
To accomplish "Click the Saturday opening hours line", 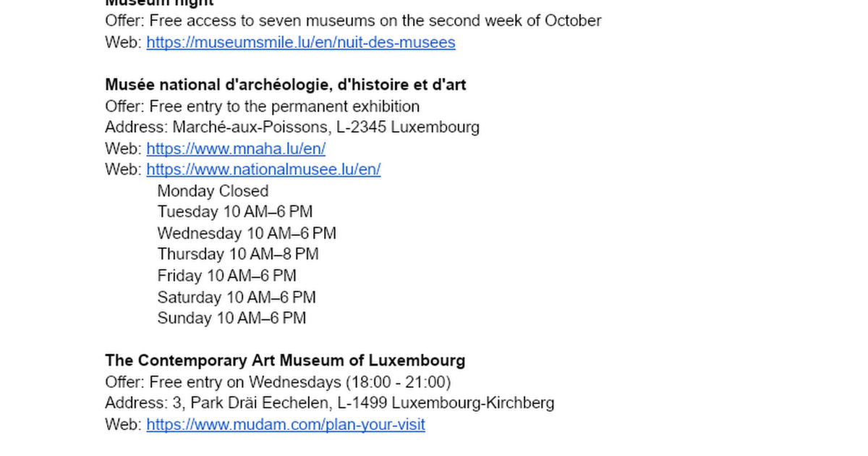I will click(x=237, y=297).
